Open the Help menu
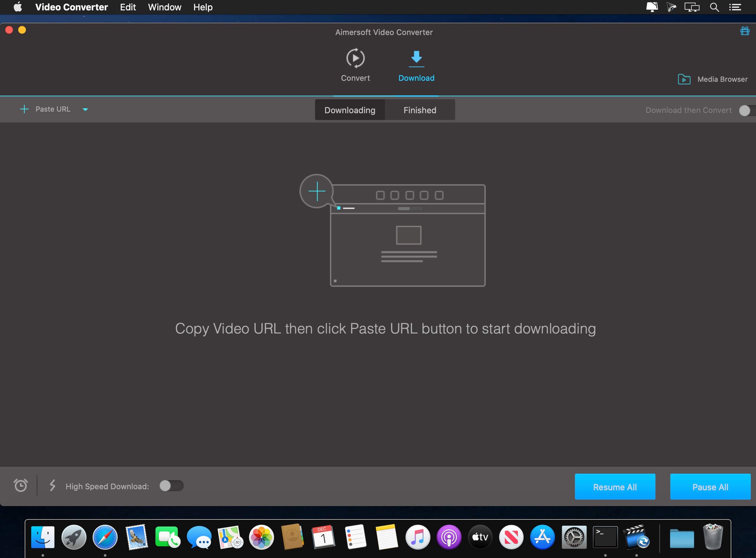The height and width of the screenshot is (558, 756). tap(203, 7)
